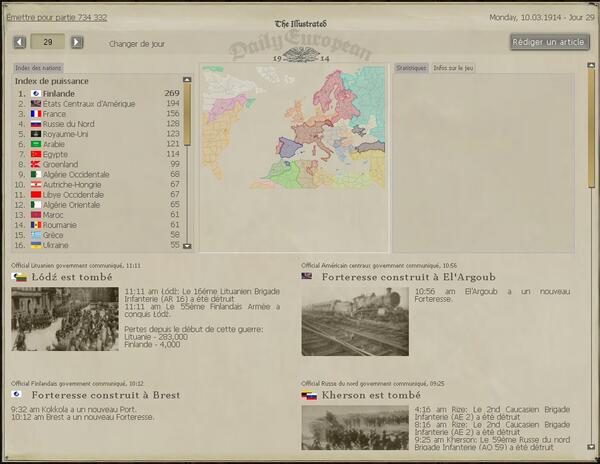This screenshot has height=464, width=600.
Task: Click flag beside Forteresse construit à El'Argoub
Action: pyautogui.click(x=307, y=276)
